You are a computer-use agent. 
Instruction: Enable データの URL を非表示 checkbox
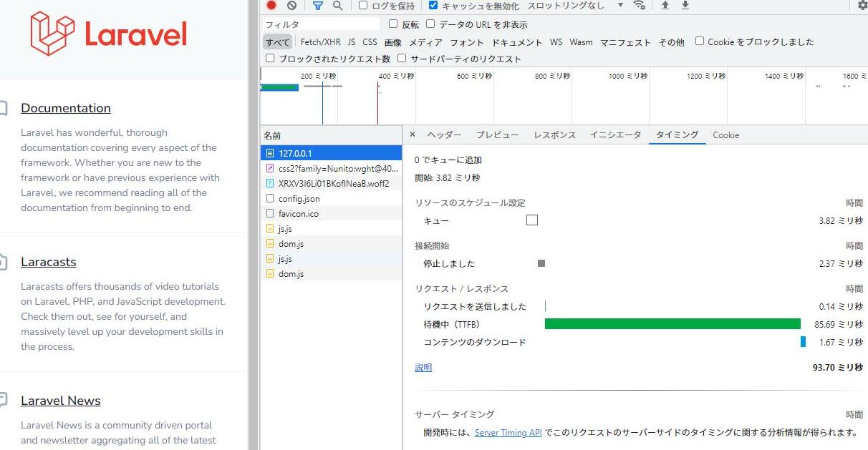click(x=430, y=24)
